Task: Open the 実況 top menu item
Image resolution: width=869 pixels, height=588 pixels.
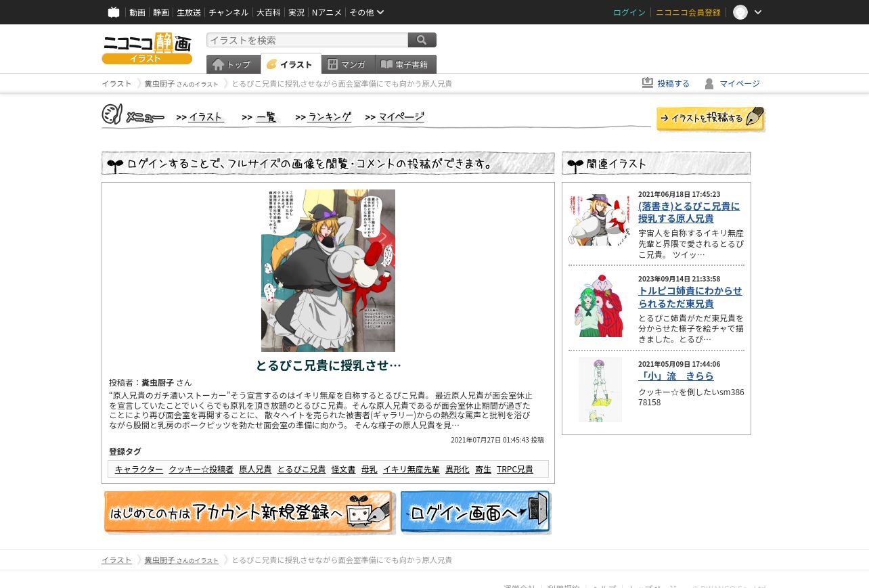Action: [296, 12]
